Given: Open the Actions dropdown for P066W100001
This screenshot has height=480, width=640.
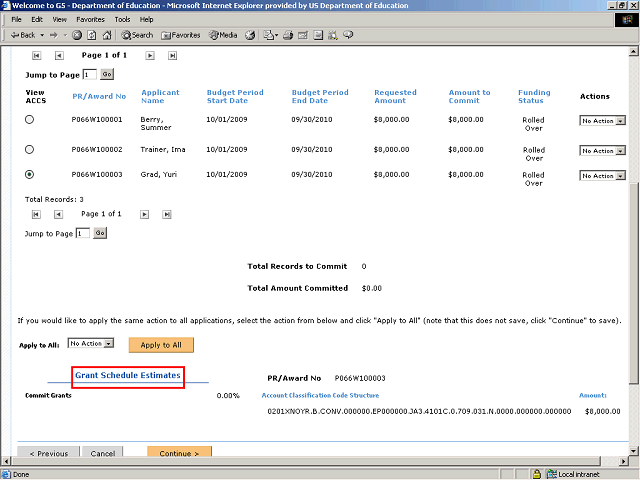Looking at the screenshot, I should 602,121.
